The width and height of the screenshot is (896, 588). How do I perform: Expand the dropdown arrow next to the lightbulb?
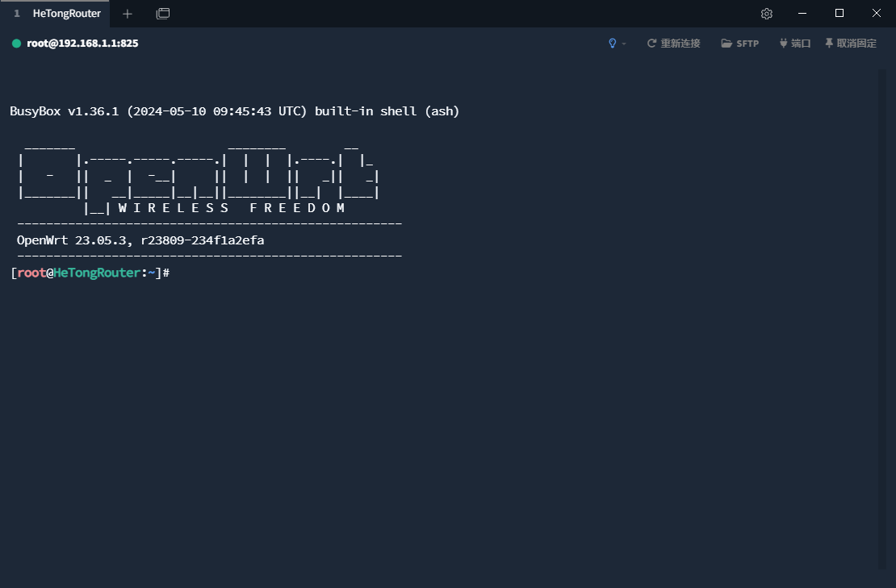(624, 44)
